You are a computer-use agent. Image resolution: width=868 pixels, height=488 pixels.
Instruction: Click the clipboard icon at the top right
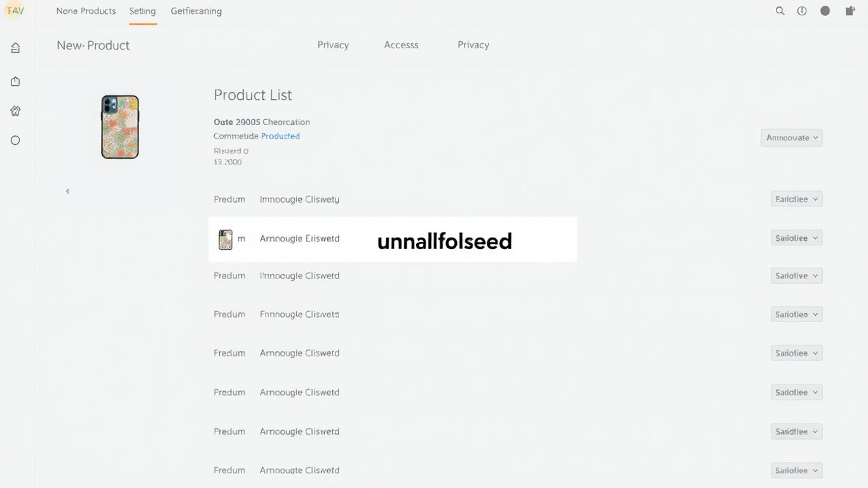[x=850, y=11]
